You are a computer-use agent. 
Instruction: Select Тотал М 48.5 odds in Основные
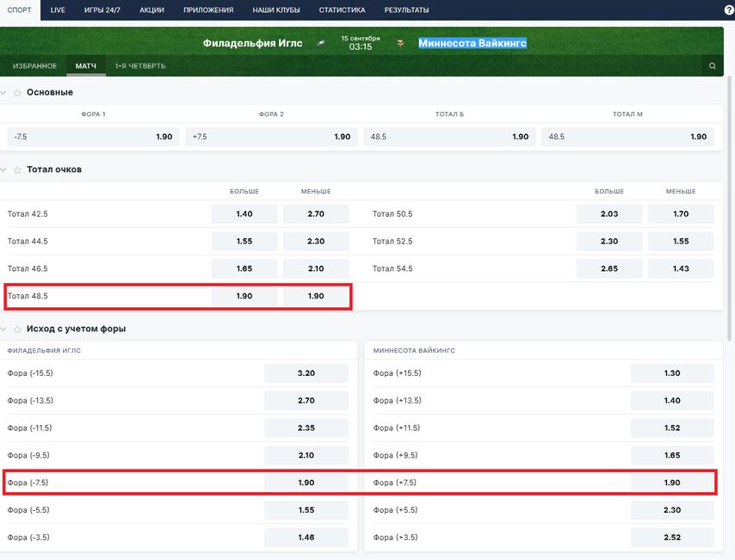627,137
